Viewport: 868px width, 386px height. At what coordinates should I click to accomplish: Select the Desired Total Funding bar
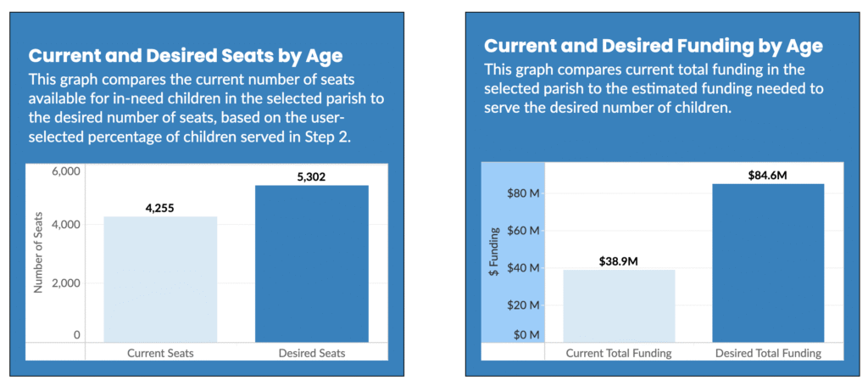pos(768,263)
